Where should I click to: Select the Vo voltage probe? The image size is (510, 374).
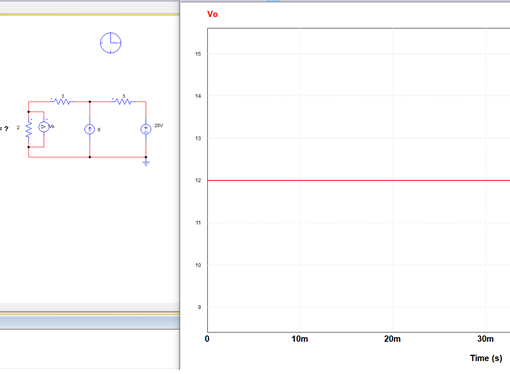tap(43, 127)
